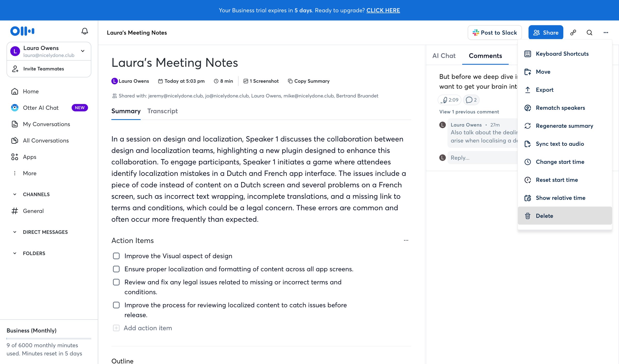Check 'Improve the process for reviewing' item
The width and height of the screenshot is (619, 364).
tap(116, 305)
